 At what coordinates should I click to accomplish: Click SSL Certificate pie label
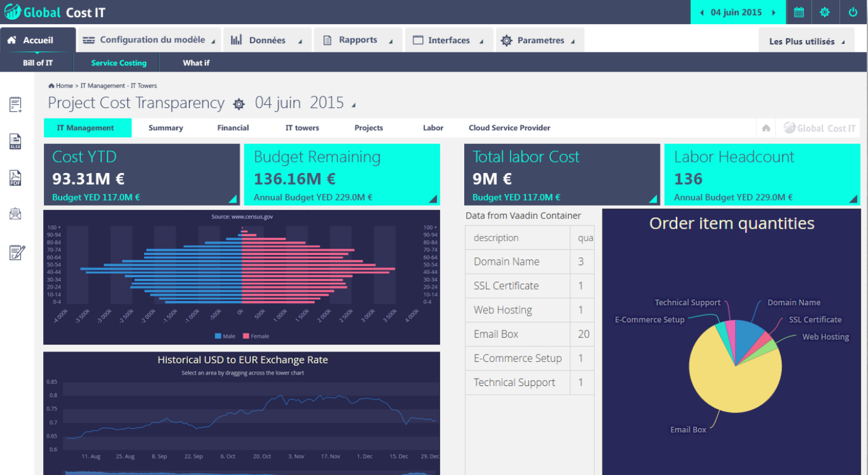click(815, 320)
